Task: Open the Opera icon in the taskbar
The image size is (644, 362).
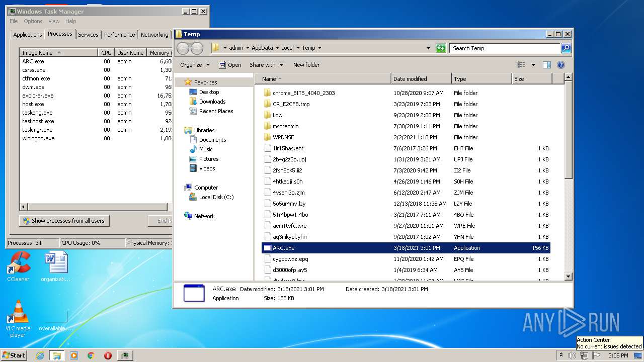Action: pyautogui.click(x=108, y=355)
